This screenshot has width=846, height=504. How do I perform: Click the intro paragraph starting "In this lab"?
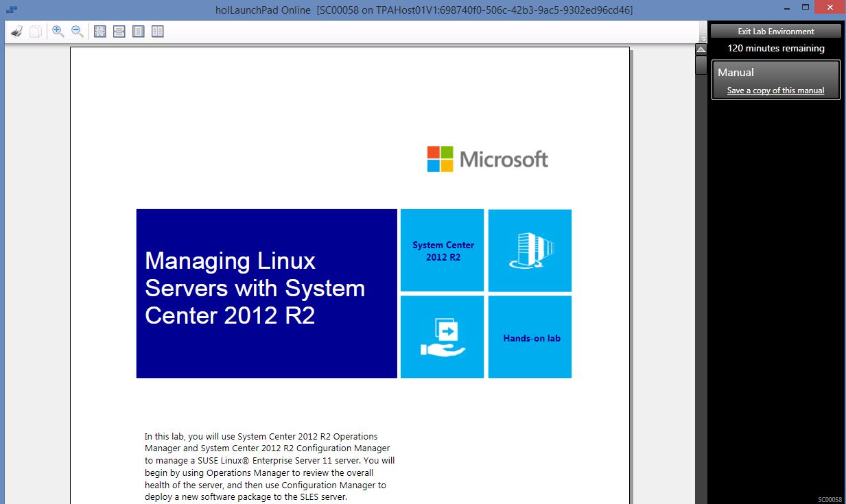pos(270,466)
